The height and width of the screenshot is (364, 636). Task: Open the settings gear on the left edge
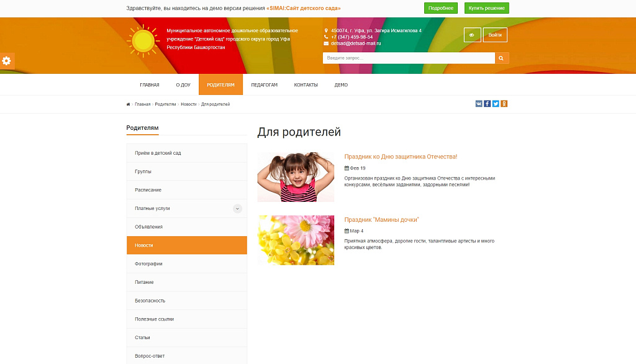coord(6,60)
